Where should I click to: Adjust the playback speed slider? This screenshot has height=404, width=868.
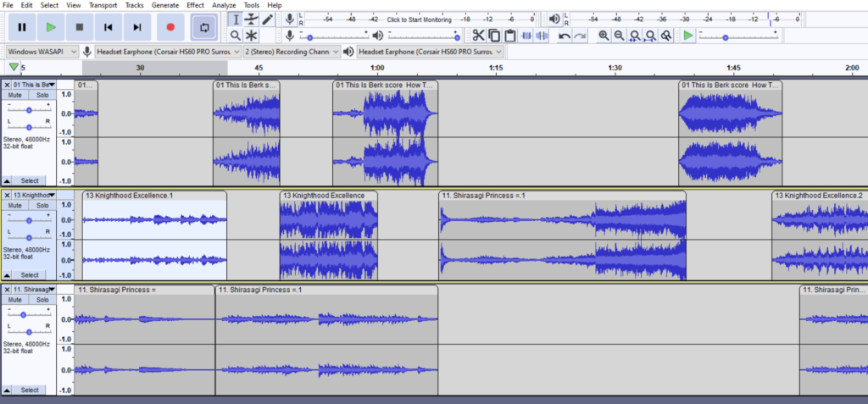[x=738, y=36]
